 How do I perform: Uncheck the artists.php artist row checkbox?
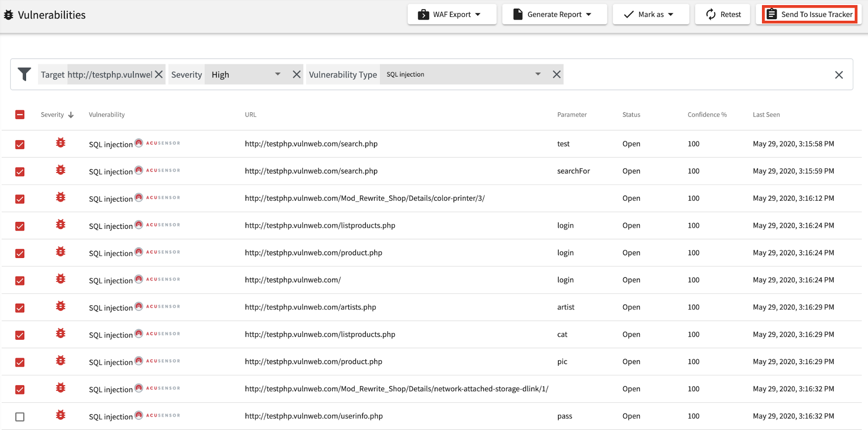(20, 308)
